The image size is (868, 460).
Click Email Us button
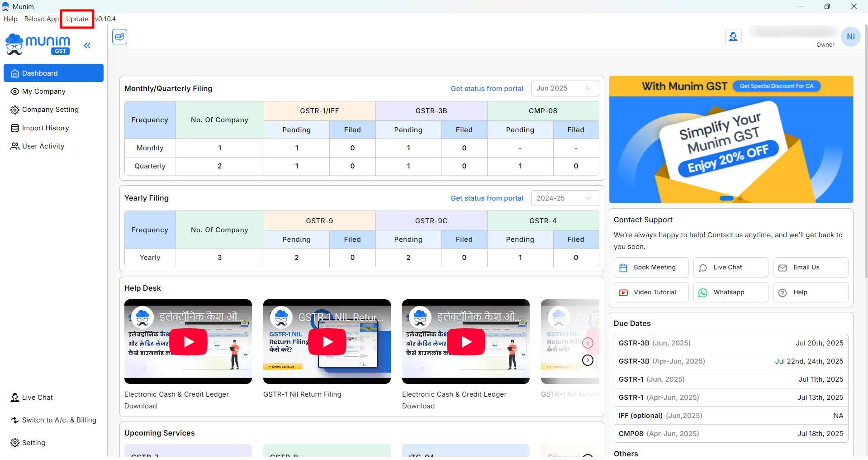(x=810, y=267)
